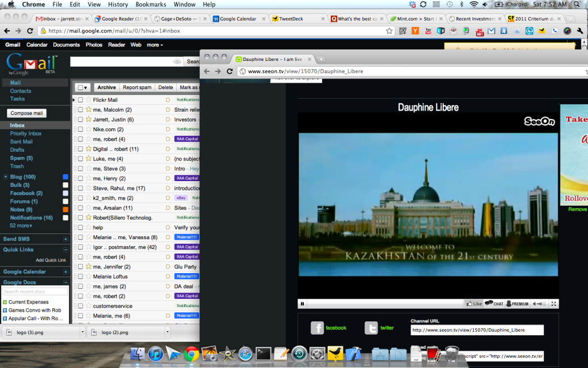Tick the checkbox for help message
The image size is (588, 368).
click(80, 228)
